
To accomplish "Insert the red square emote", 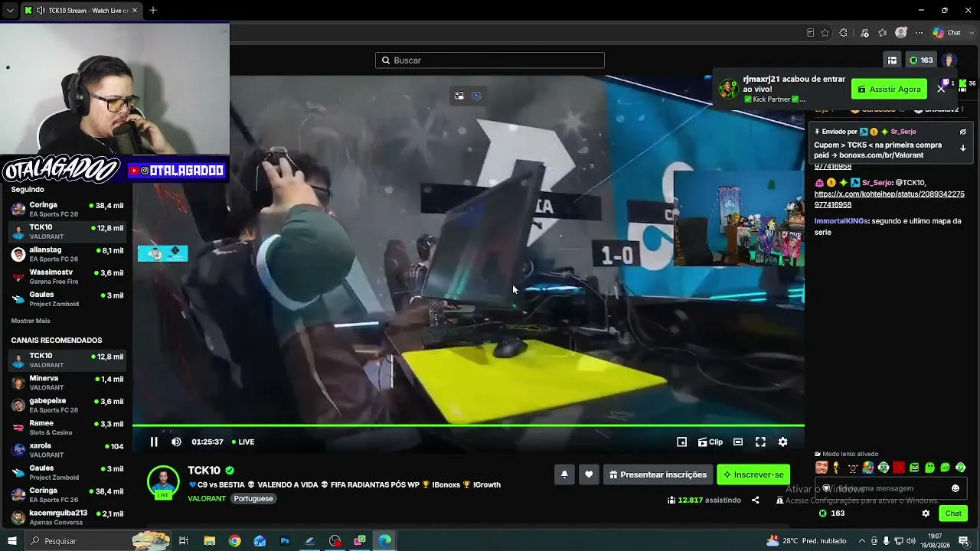I will pyautogui.click(x=899, y=468).
